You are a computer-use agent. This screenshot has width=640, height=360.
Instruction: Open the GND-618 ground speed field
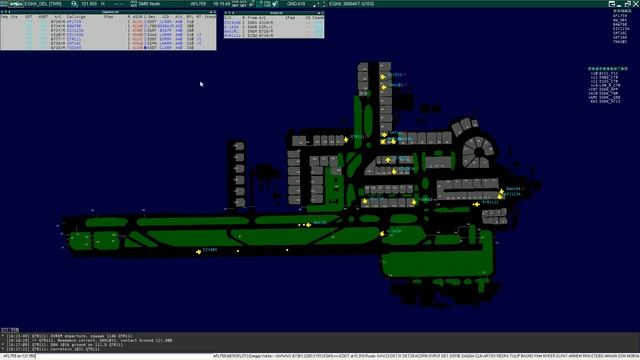point(296,4)
